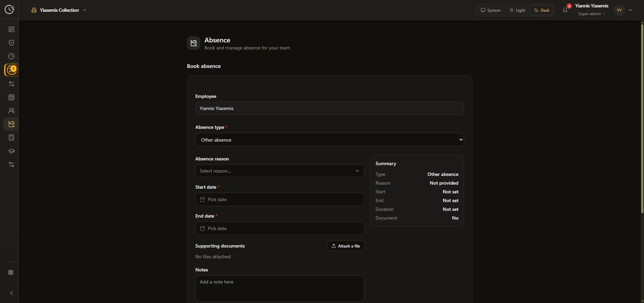The image size is (644, 303).
Task: Click the Yiannis Yiasemis name in header
Action: [591, 6]
